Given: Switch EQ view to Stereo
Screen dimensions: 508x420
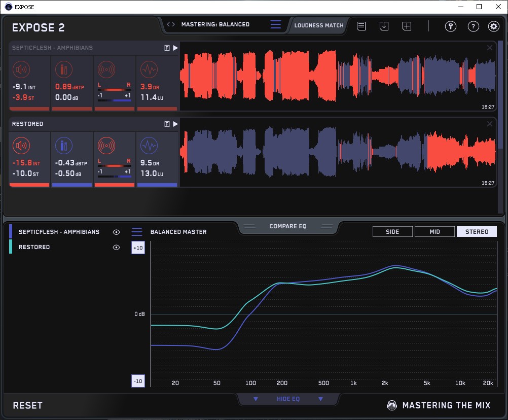Looking at the screenshot, I should point(477,232).
